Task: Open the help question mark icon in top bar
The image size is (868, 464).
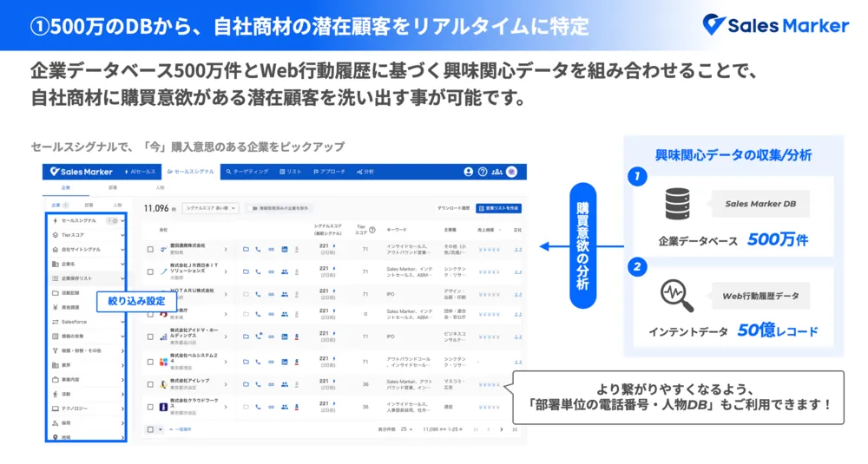Action: (x=483, y=172)
